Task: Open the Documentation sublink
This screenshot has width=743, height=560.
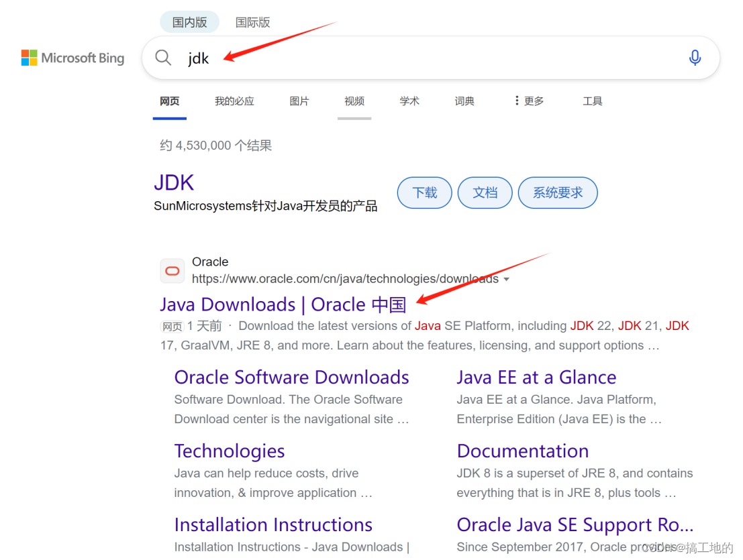Action: [x=523, y=451]
